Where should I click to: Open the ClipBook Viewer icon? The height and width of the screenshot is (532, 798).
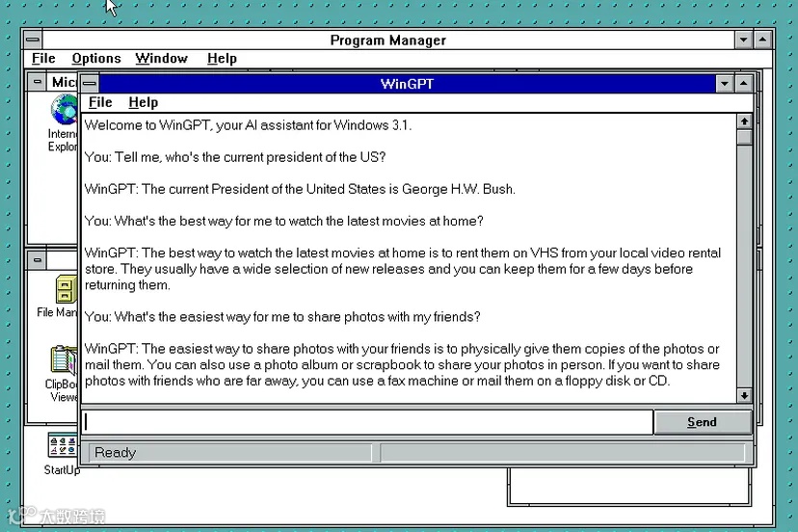coord(64,359)
